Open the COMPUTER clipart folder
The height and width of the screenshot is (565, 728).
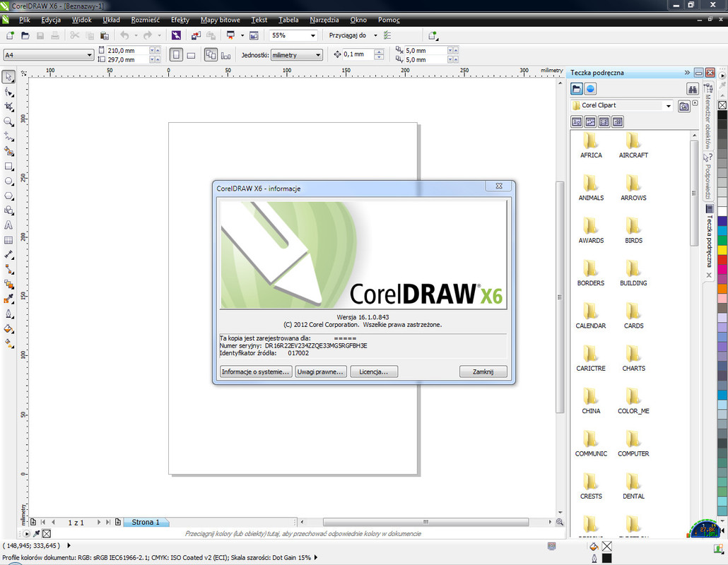pyautogui.click(x=633, y=444)
